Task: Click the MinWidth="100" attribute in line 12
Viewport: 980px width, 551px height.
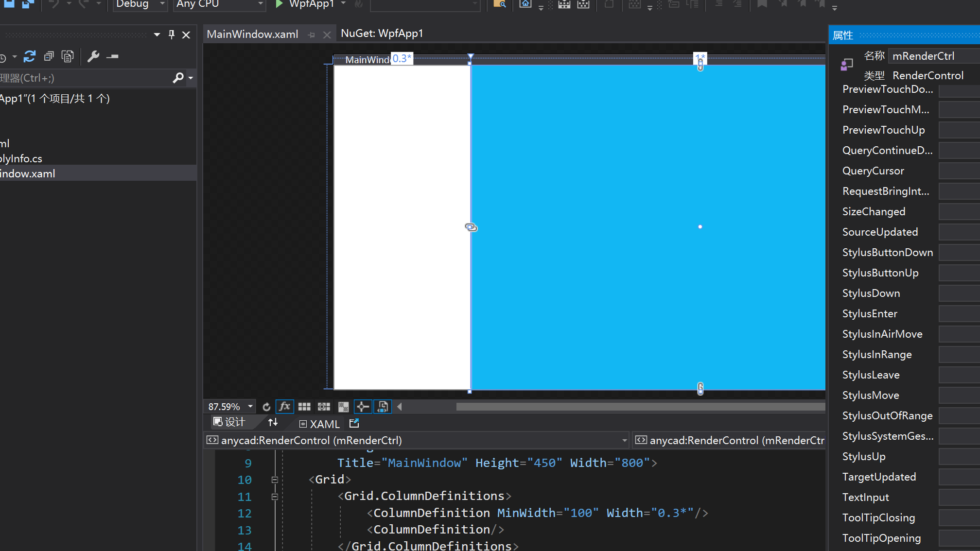Action: pos(548,513)
